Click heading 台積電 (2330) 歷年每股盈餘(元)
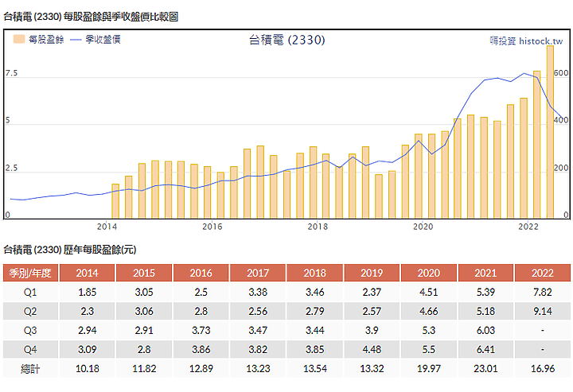The image size is (573, 392). pos(70,250)
